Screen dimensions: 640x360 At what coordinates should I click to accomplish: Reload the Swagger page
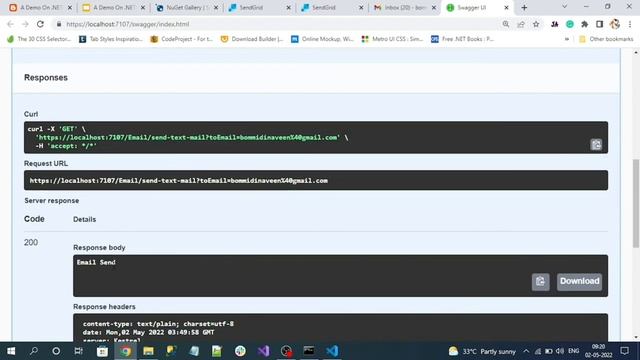tap(40, 24)
